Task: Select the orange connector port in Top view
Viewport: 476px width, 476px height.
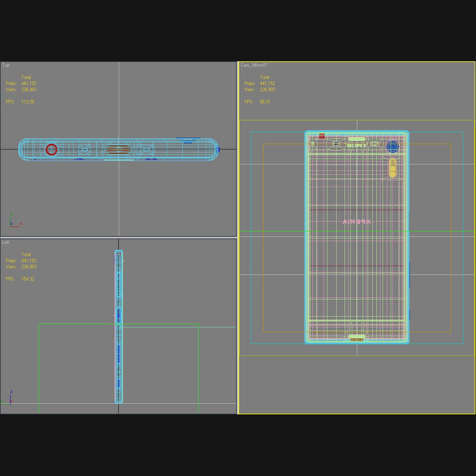Action: tap(119, 149)
